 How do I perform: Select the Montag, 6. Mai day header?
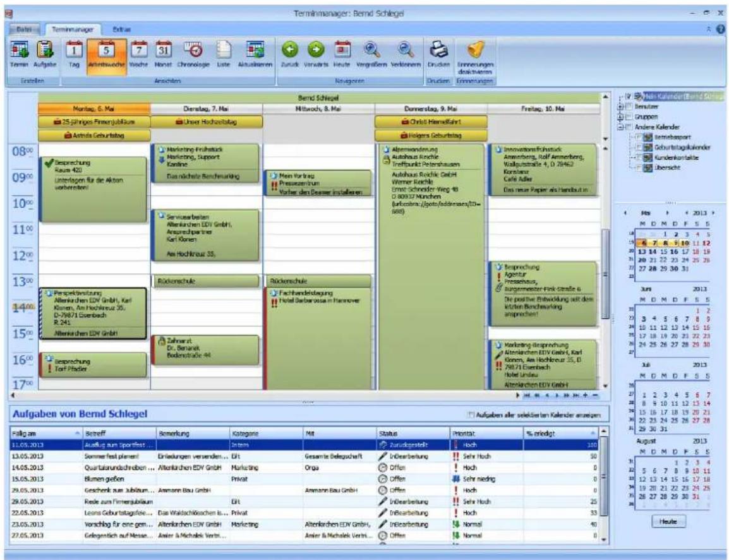point(94,109)
